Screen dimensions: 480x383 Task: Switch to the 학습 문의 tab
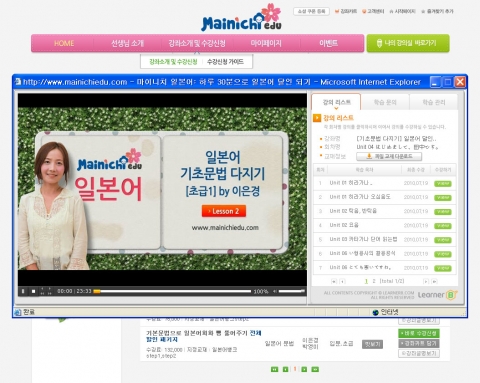385,102
